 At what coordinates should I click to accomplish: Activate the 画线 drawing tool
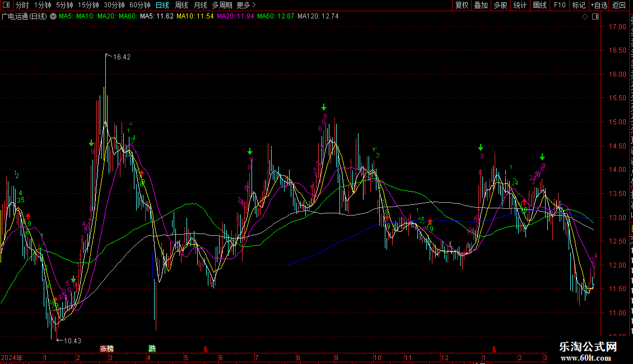(x=539, y=5)
